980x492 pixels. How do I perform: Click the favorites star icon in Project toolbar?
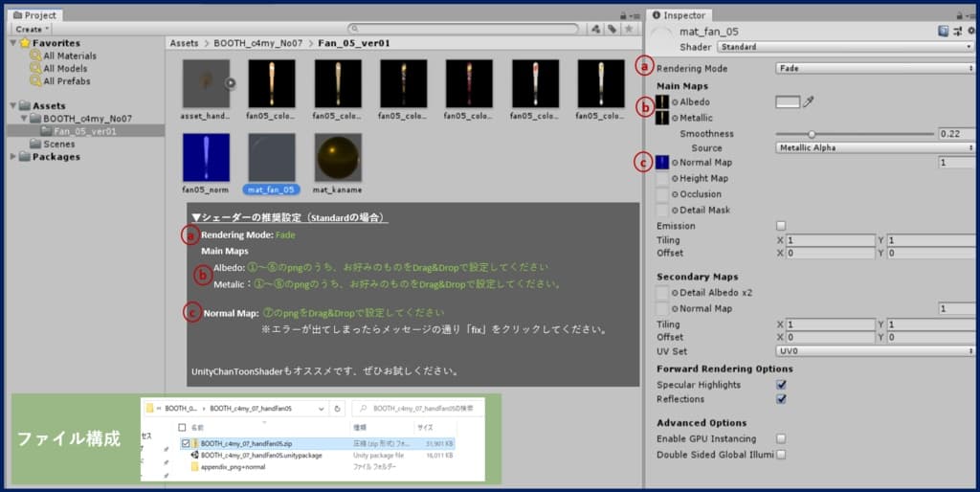tap(629, 29)
